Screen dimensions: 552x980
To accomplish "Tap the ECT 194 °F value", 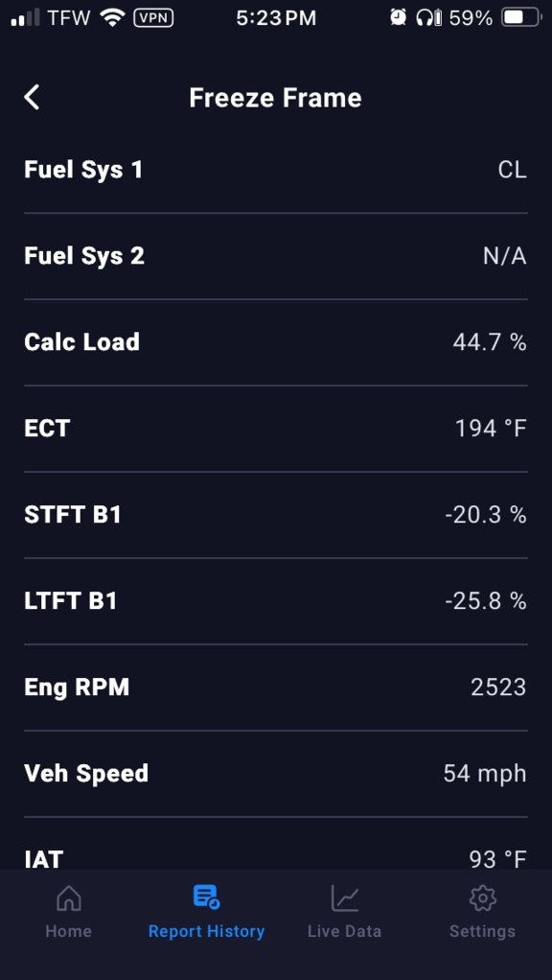I will (x=491, y=429).
